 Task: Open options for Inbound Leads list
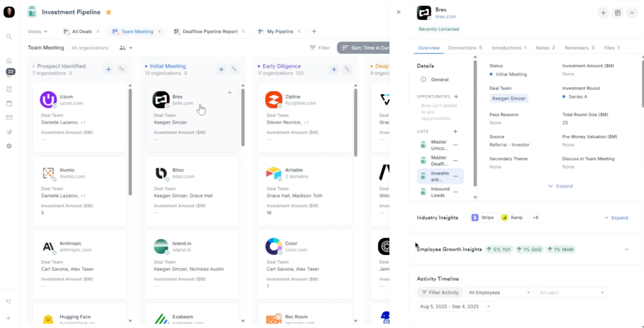(455, 192)
